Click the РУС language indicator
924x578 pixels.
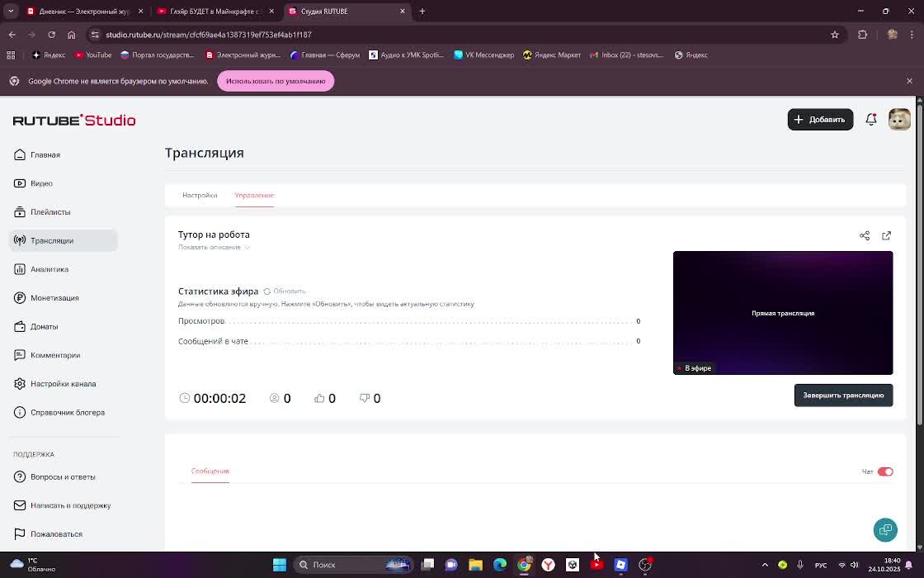pyautogui.click(x=820, y=565)
